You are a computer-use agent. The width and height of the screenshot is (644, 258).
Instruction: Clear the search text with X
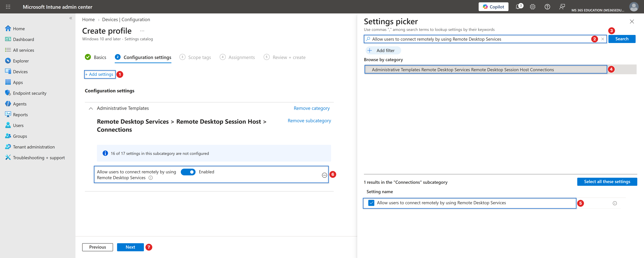pos(603,39)
